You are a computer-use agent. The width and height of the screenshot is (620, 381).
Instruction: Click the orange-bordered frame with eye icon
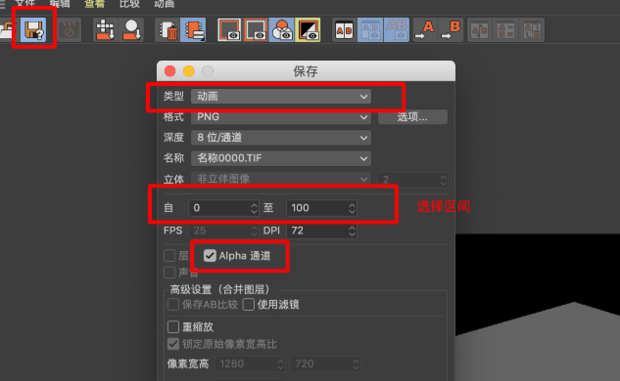(x=255, y=30)
